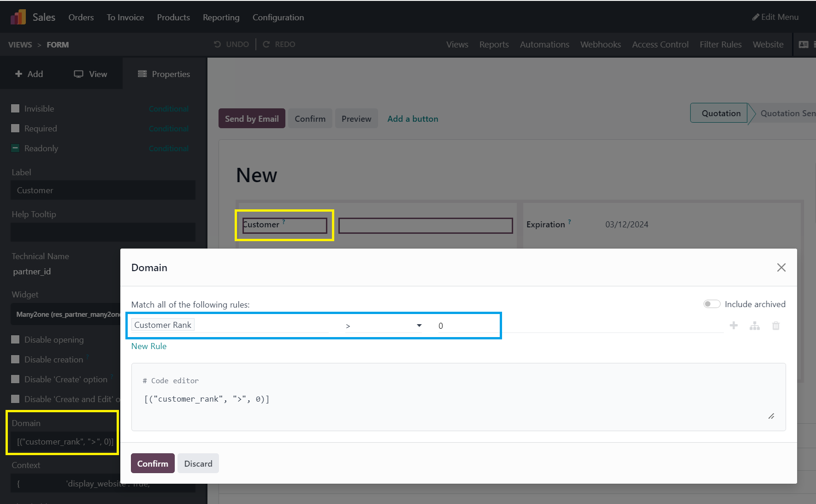Check the Invisible checkbox
Screen dimensions: 816x504
[x=15, y=108]
